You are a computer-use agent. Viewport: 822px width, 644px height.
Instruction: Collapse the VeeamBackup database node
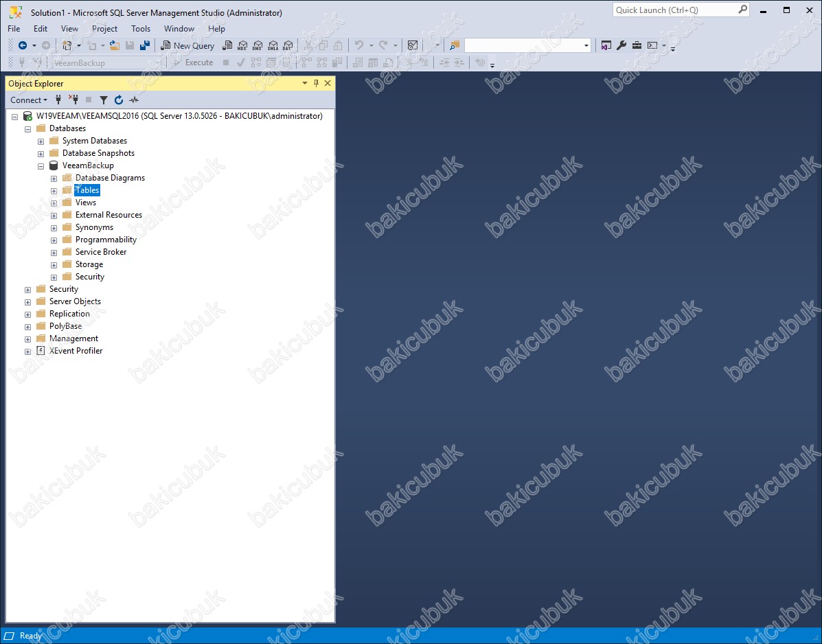point(41,166)
